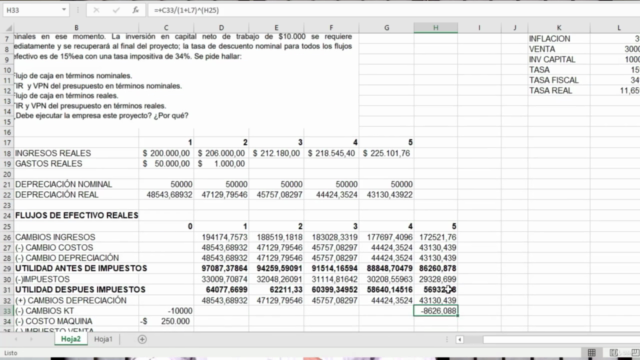Click the DEPRECIACIÓN REAL label

pos(57,195)
